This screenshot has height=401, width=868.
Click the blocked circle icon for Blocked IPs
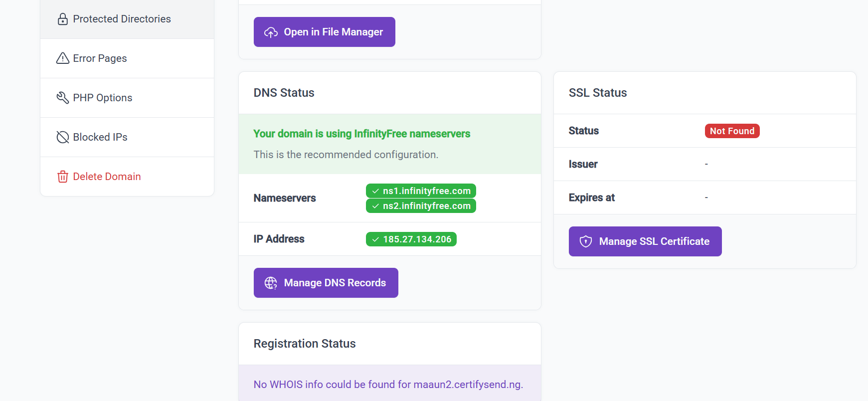coord(63,137)
